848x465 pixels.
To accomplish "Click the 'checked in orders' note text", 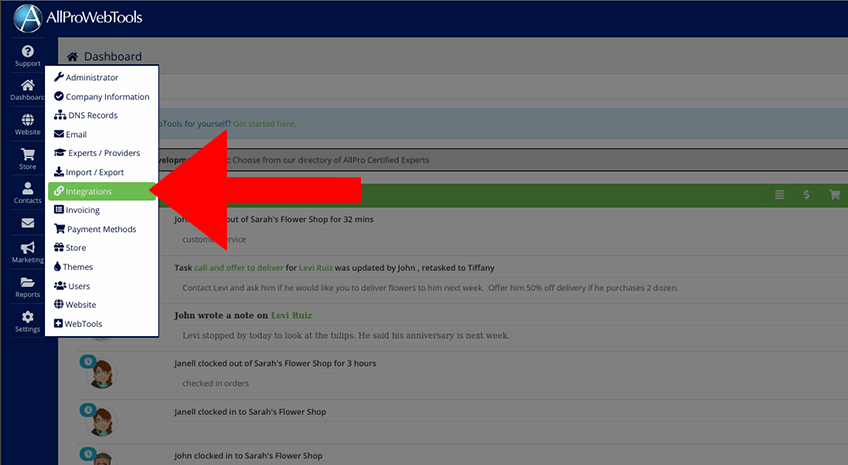I will (x=215, y=383).
